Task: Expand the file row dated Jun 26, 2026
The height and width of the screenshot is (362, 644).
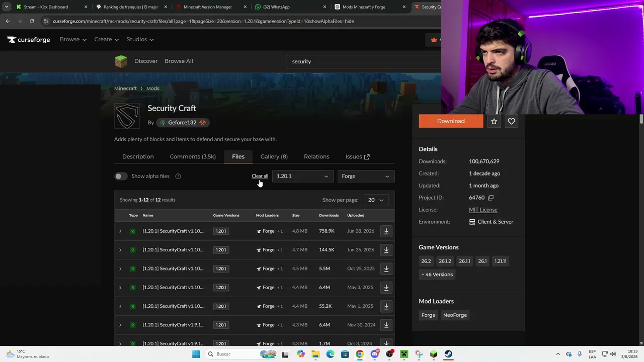Action: pyautogui.click(x=120, y=250)
